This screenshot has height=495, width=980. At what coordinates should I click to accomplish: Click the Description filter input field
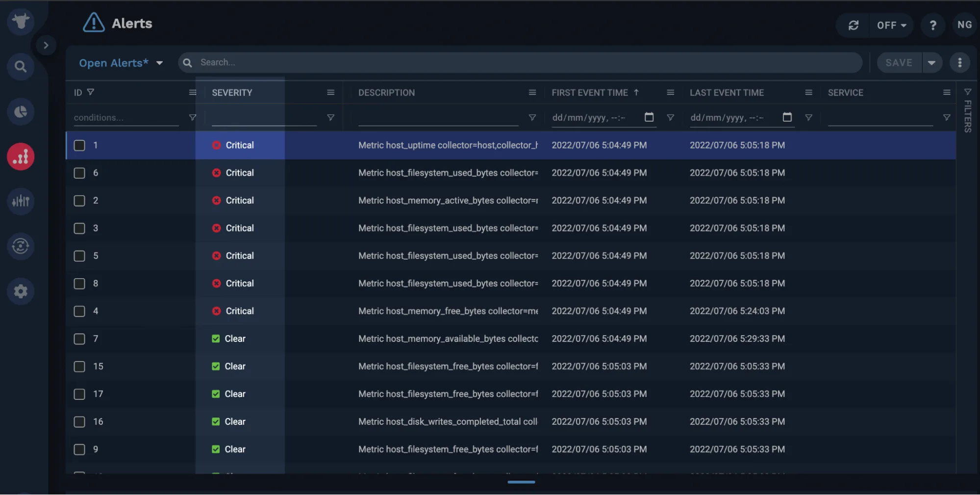pyautogui.click(x=438, y=117)
